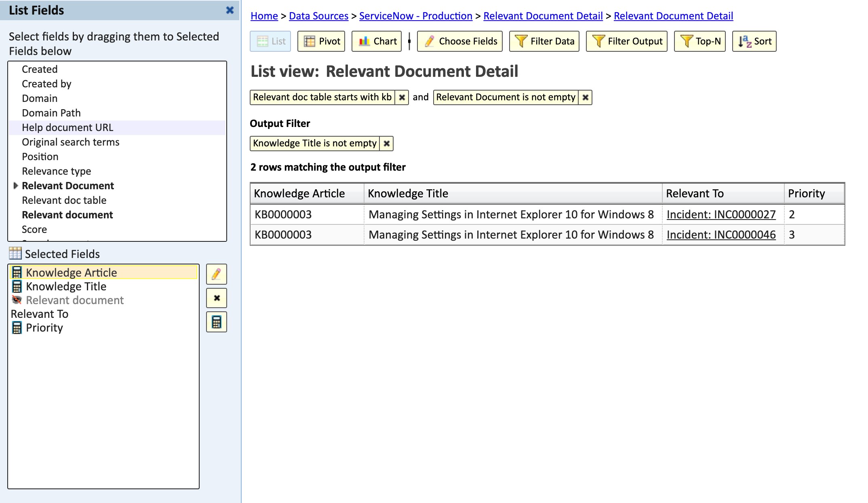Click the Knowledge Title column header
Viewport: 868px width, 503px height.
coord(408,193)
